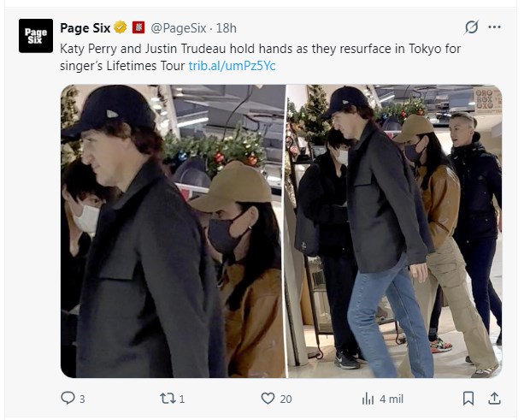The image size is (530, 420).
Task: Open the trib.al/umPz5Yc article link
Action: 232,65
